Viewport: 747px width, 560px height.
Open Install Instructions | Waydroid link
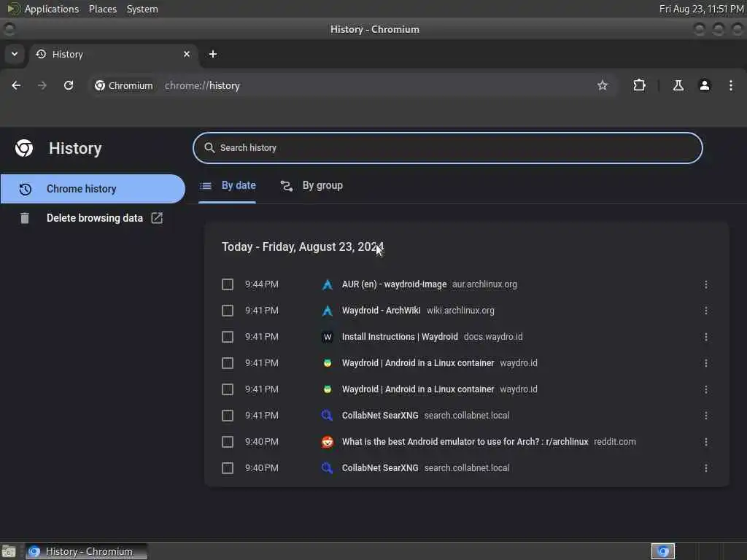tap(400, 337)
